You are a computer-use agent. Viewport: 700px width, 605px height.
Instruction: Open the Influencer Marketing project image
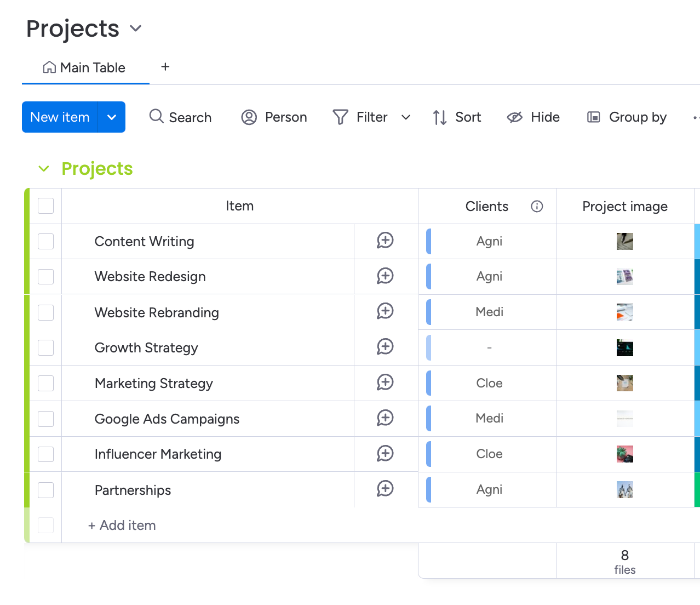click(625, 454)
